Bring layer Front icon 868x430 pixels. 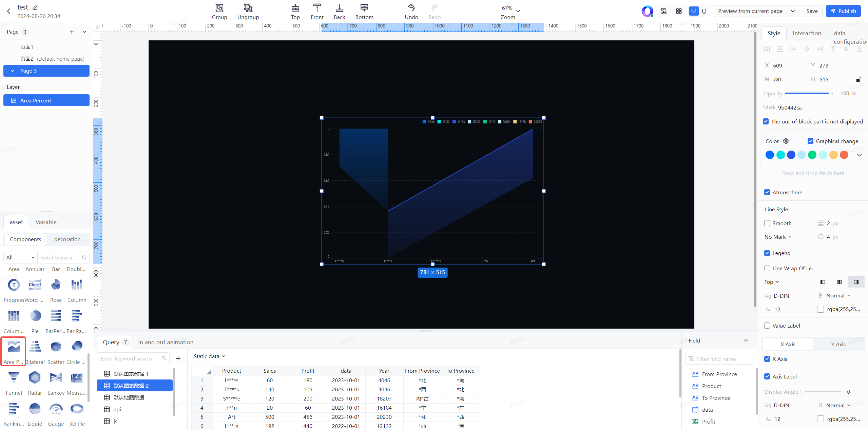click(317, 8)
